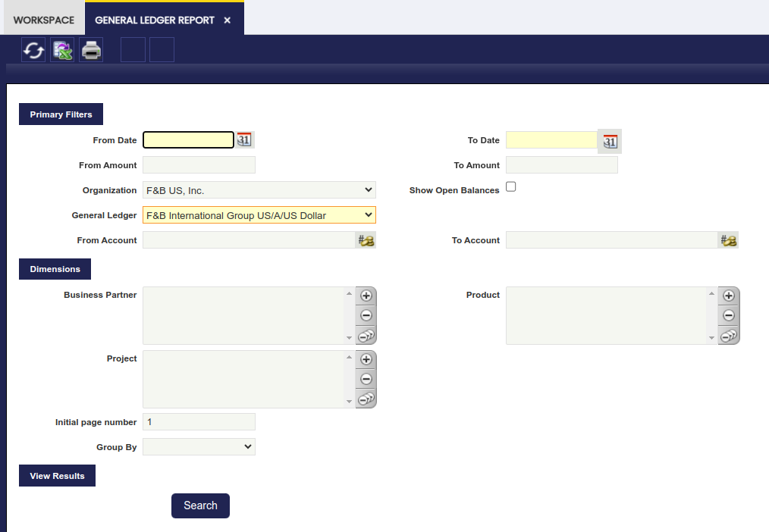The image size is (769, 532).
Task: Add a Business Partner with plus icon
Action: point(366,296)
